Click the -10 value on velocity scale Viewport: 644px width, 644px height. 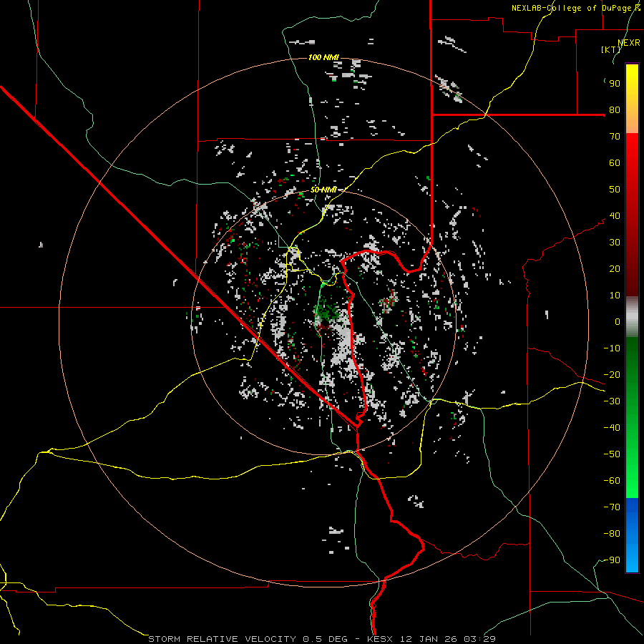point(612,348)
